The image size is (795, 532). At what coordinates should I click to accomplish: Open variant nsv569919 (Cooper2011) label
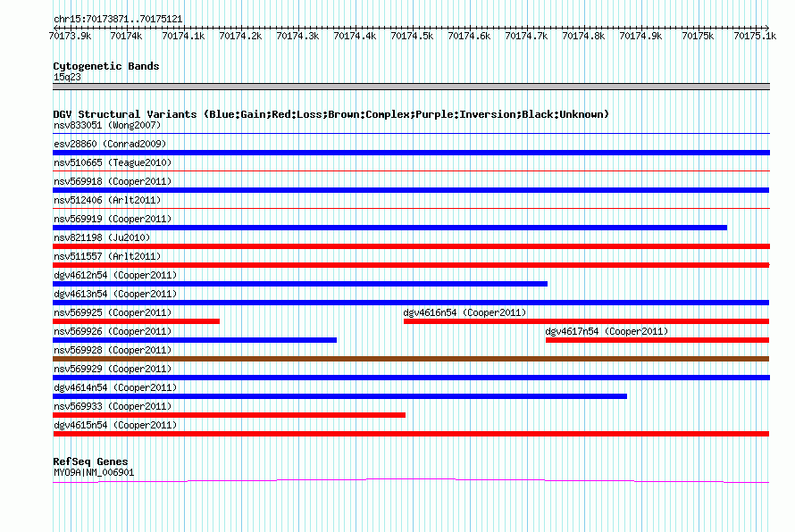[x=113, y=219]
